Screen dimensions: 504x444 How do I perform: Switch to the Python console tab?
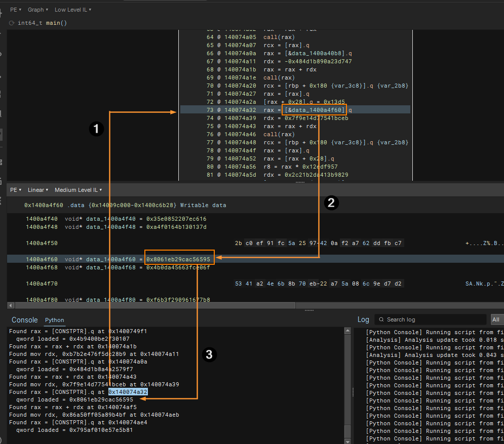pos(55,320)
